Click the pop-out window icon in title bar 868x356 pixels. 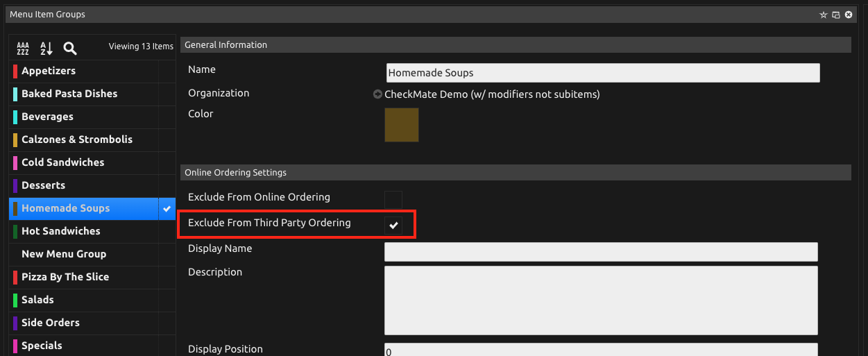click(x=835, y=15)
